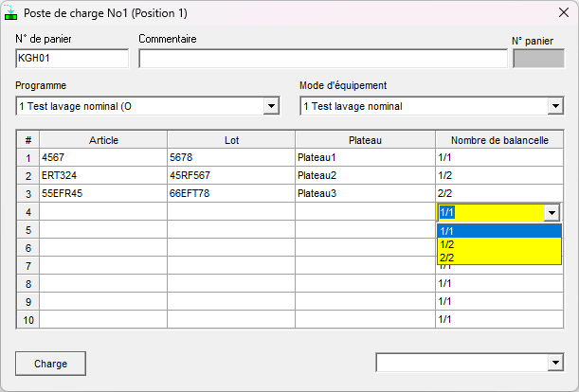Click the application icon in title bar
579x392 pixels.
tap(12, 15)
